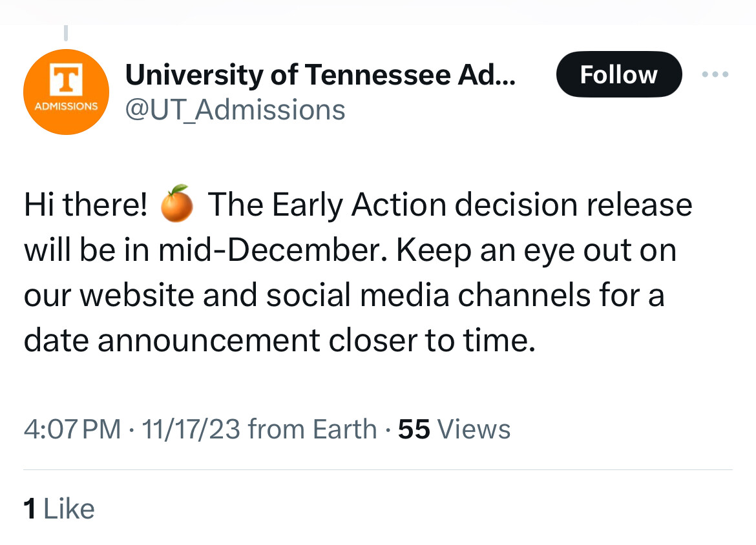Open the three-dot more options menu
This screenshot has height=545, width=756.
pos(716,75)
